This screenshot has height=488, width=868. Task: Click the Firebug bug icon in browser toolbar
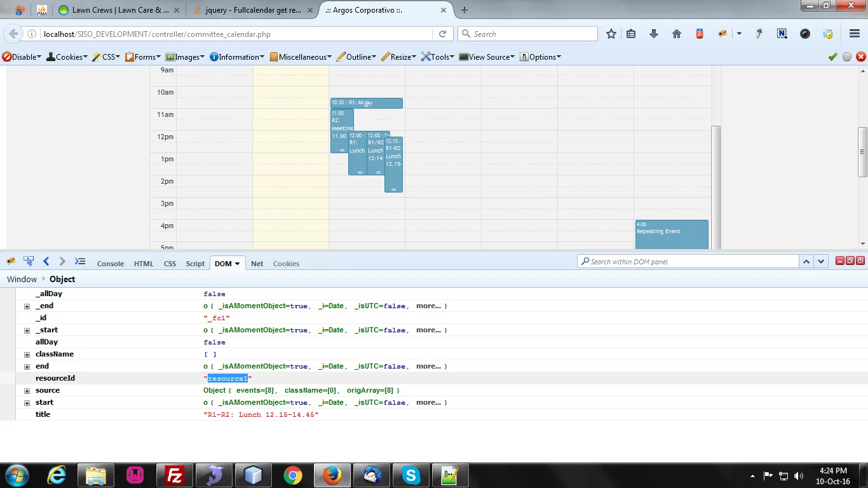722,34
